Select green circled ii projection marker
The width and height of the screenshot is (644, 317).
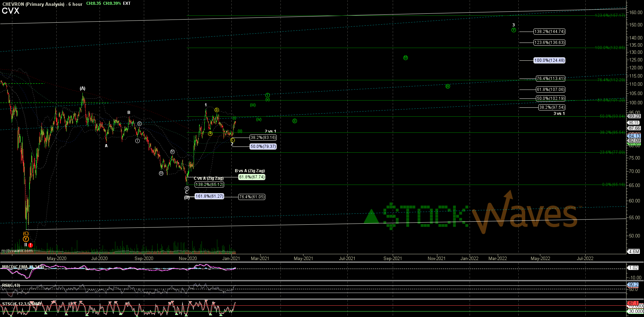coord(295,121)
